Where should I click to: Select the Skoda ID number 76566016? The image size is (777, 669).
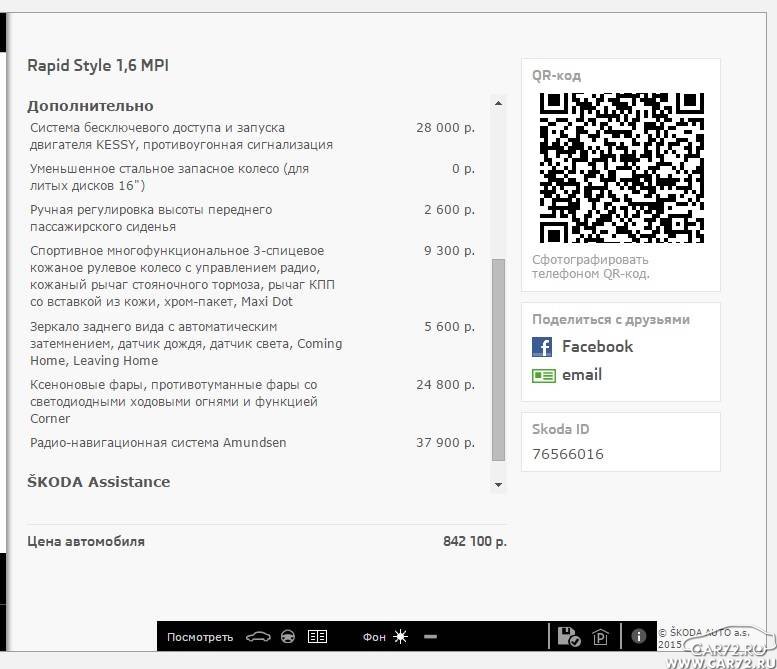pyautogui.click(x=568, y=454)
